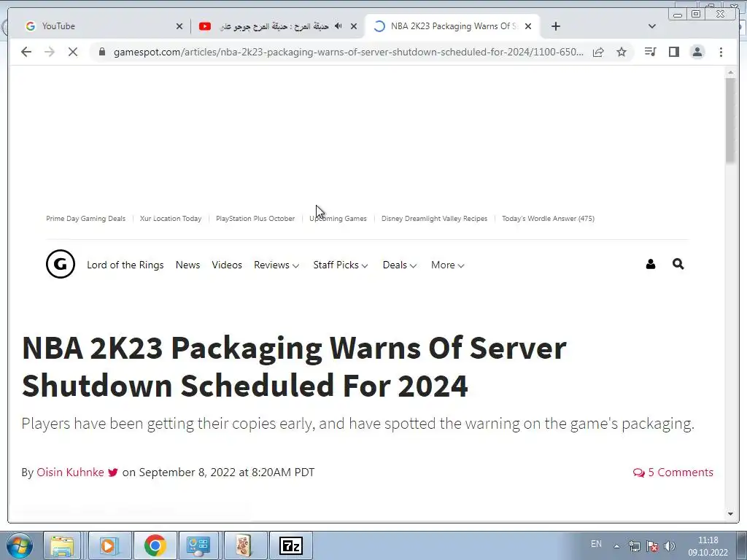Close the Arabic YouTube video tab

354,26
